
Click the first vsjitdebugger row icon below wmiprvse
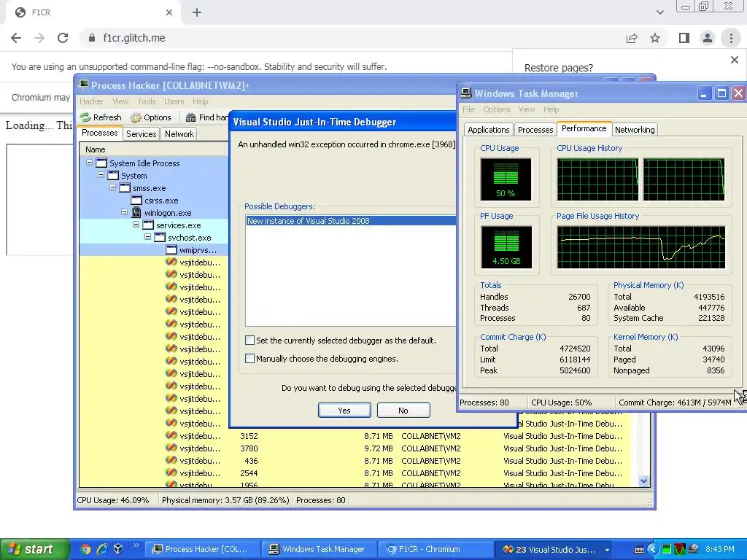coord(171,262)
